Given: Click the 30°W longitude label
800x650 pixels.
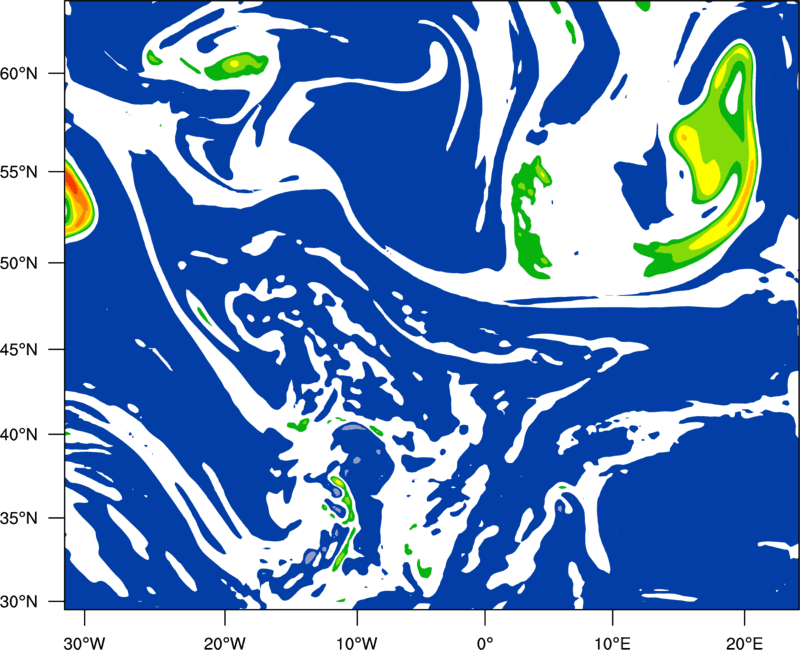Looking at the screenshot, I should [84, 643].
